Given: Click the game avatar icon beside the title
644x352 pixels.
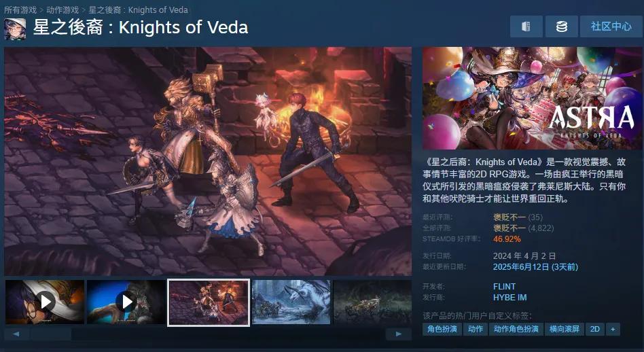Looking at the screenshot, I should (15, 29).
